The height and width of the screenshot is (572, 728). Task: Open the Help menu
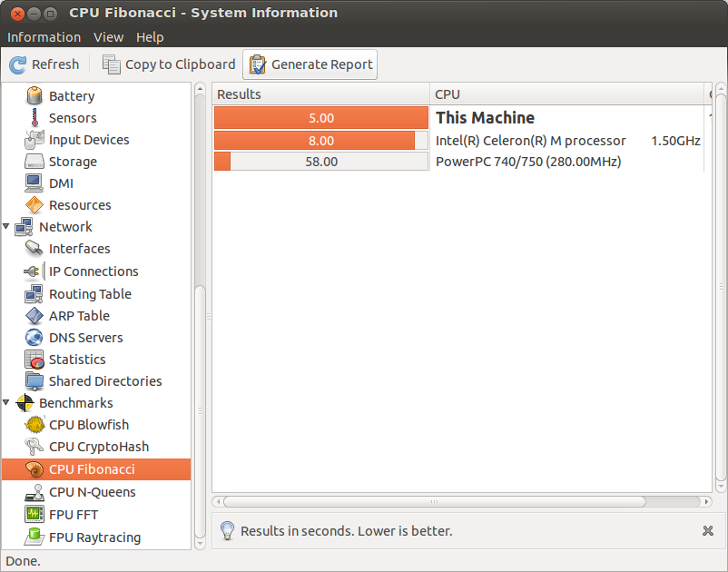click(x=150, y=37)
